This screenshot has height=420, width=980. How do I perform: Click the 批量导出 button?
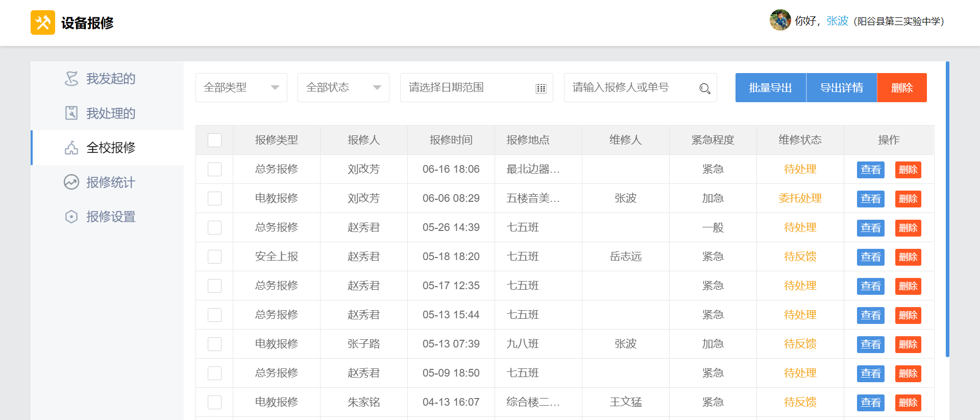770,87
